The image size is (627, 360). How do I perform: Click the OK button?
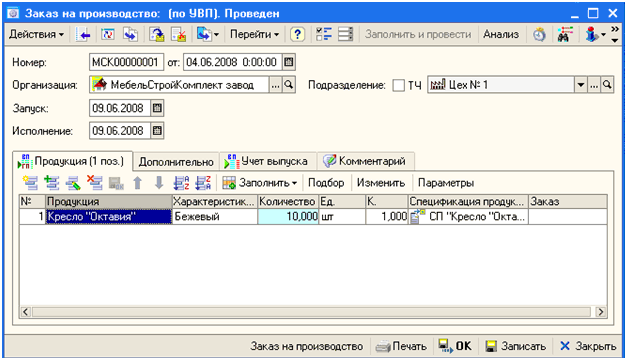455,346
